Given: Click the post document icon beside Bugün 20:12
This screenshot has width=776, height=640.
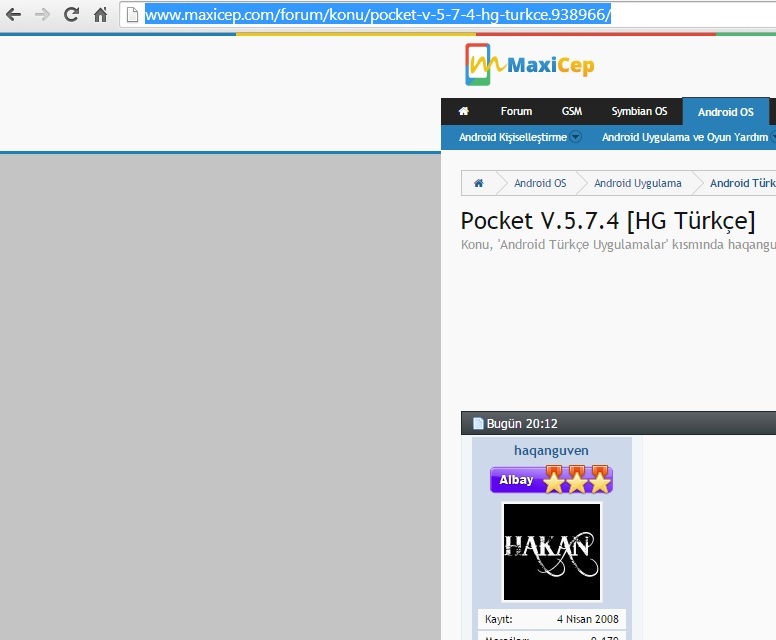Looking at the screenshot, I should (478, 423).
